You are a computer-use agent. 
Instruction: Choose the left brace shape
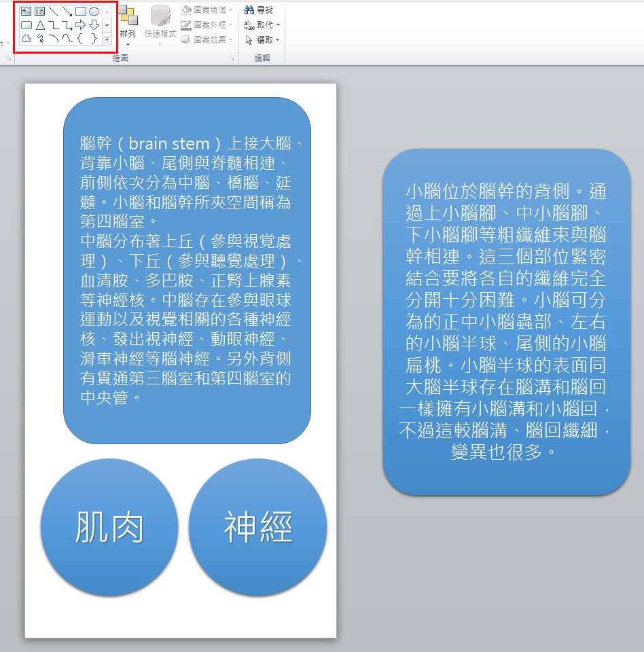coord(81,39)
